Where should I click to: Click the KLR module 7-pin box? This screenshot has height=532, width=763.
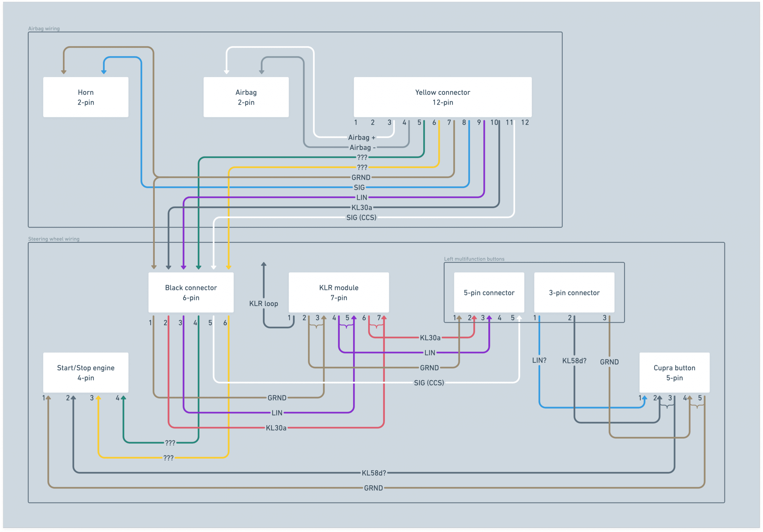pyautogui.click(x=339, y=292)
